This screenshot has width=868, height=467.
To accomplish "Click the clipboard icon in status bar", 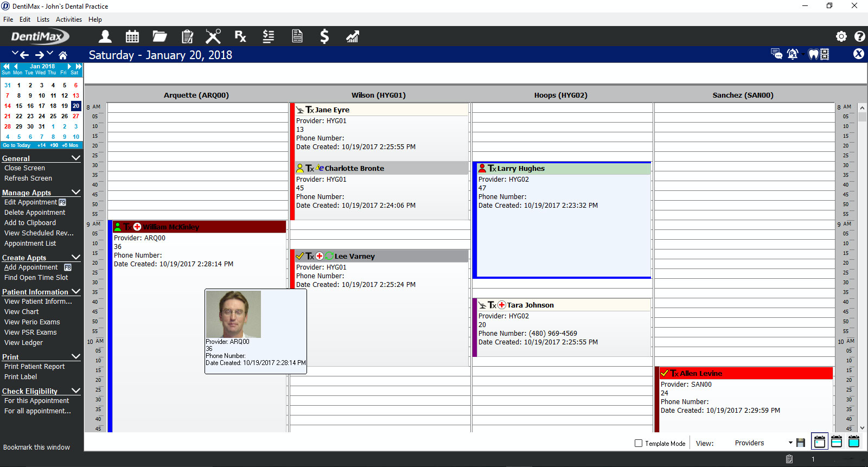I will click(789, 459).
